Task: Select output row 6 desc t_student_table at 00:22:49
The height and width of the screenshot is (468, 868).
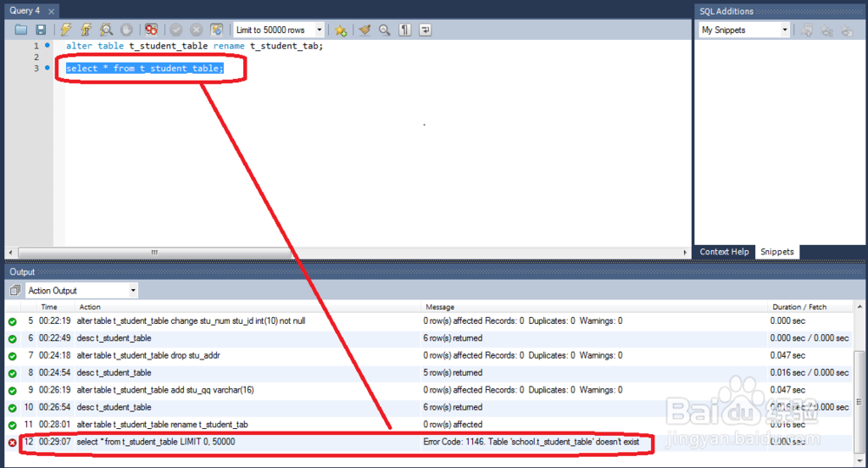Action: pos(429,338)
